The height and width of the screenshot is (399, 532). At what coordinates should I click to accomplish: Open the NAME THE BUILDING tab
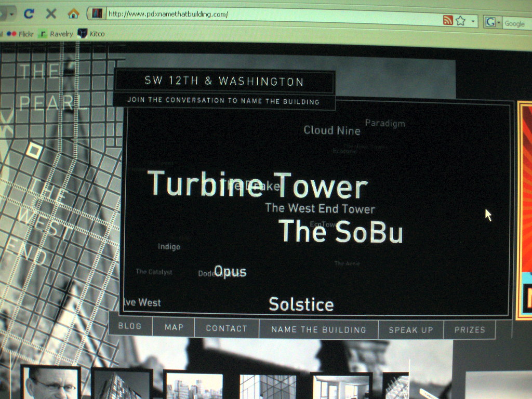318,329
